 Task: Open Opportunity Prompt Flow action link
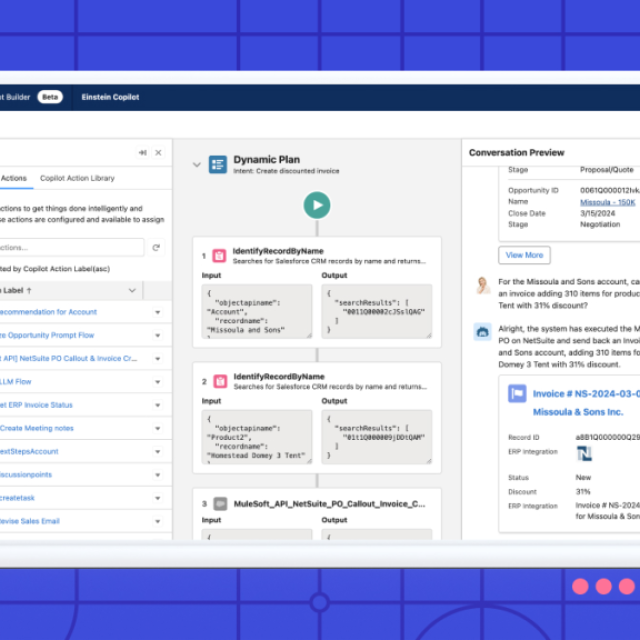click(x=47, y=336)
